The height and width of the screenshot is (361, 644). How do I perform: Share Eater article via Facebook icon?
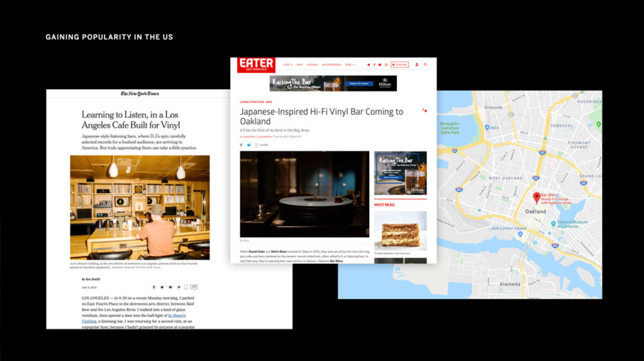[241, 145]
